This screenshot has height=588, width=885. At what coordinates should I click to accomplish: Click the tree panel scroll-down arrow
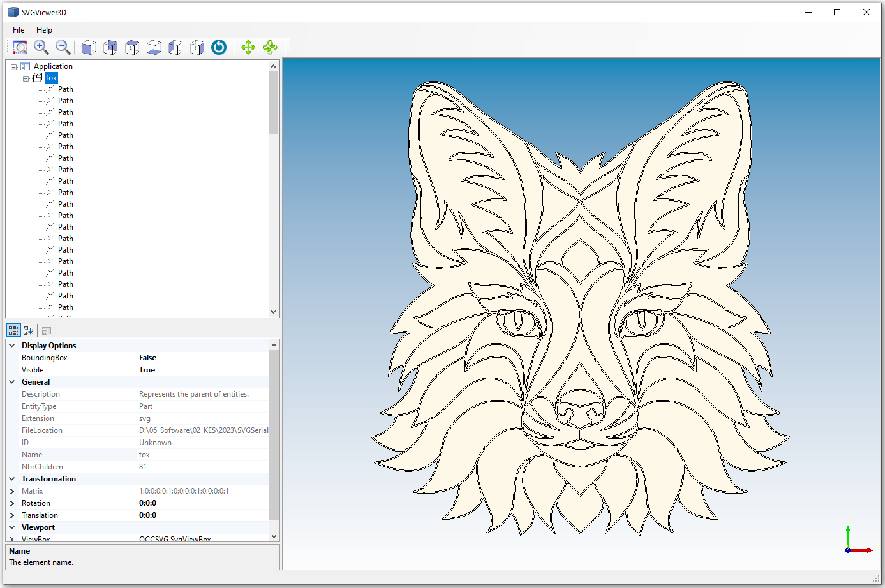[274, 312]
